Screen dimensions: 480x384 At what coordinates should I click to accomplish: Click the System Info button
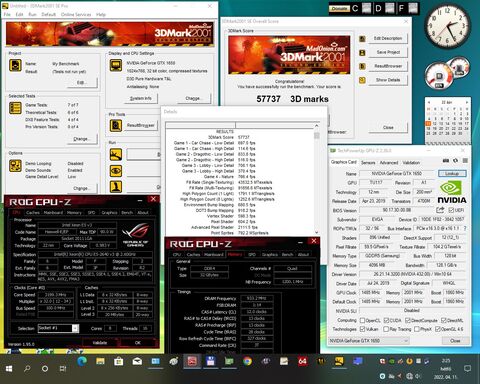click(x=140, y=98)
